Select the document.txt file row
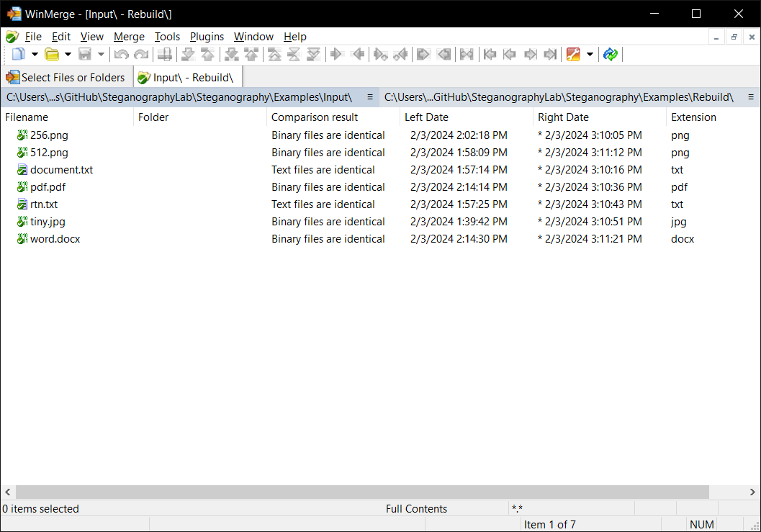The image size is (761, 532). pos(380,170)
